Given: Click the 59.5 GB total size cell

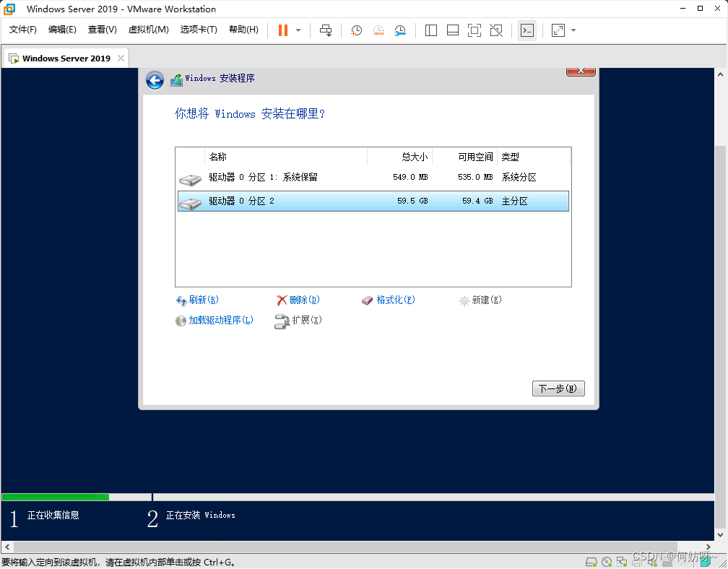Looking at the screenshot, I should [x=412, y=201].
